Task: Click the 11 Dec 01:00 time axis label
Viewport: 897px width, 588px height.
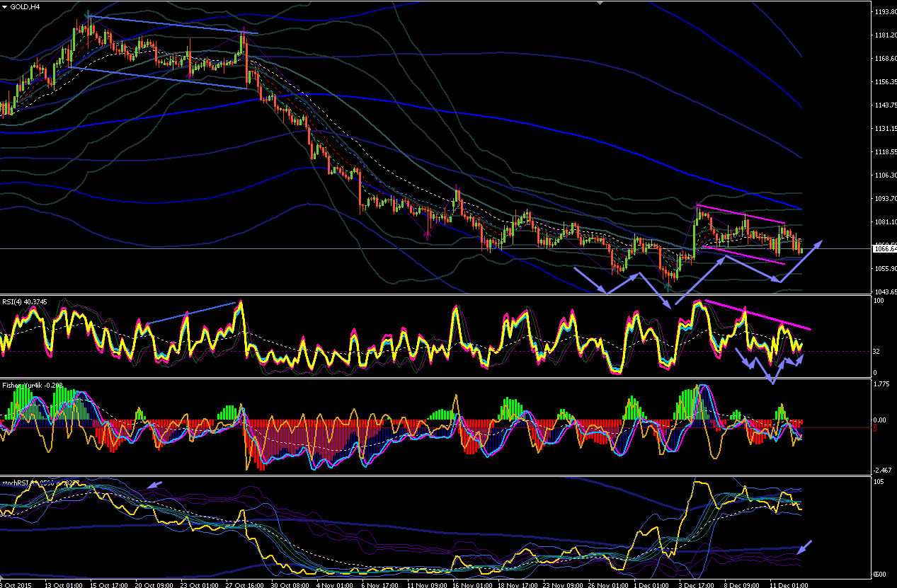Action: [x=789, y=584]
